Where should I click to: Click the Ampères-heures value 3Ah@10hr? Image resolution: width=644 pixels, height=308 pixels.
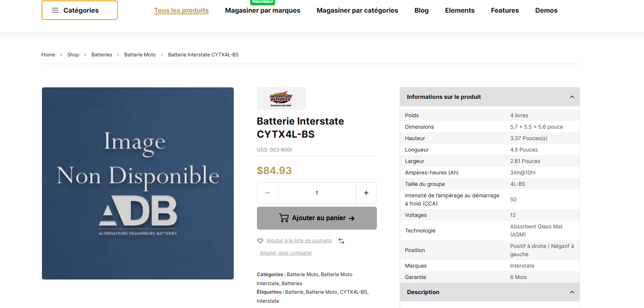coord(523,173)
